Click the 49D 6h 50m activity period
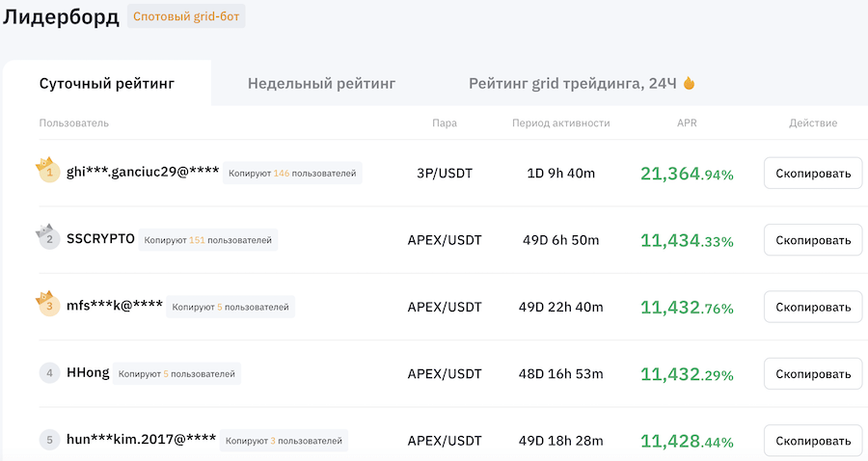The width and height of the screenshot is (868, 461). 560,240
